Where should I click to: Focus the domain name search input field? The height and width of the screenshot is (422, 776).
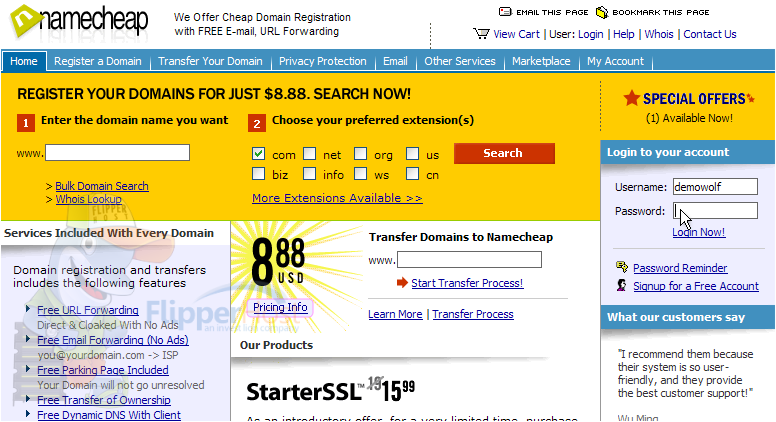pyautogui.click(x=117, y=152)
